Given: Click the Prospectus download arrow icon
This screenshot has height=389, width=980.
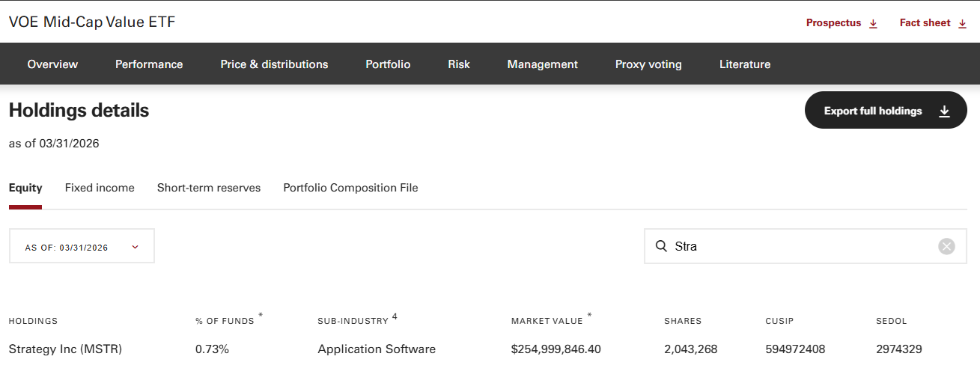Looking at the screenshot, I should tap(873, 23).
